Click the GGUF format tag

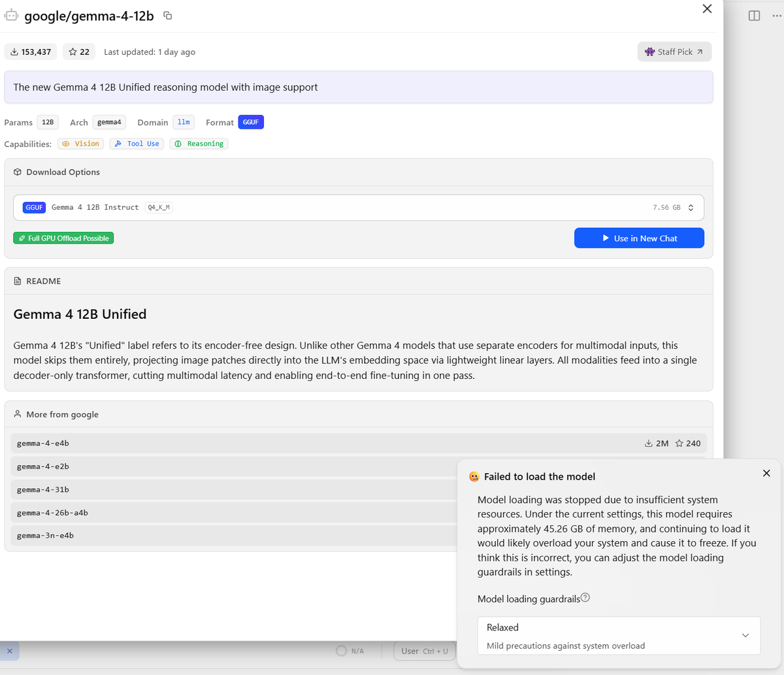pyautogui.click(x=251, y=122)
